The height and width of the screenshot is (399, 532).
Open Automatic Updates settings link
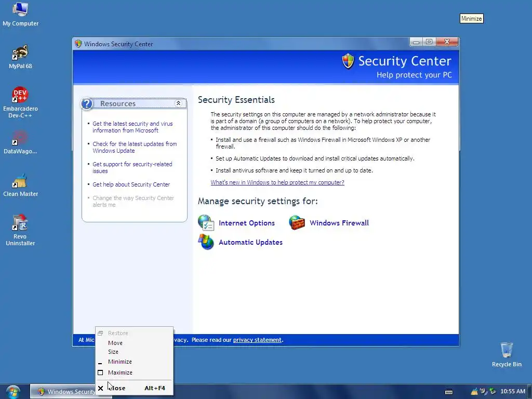coord(250,242)
